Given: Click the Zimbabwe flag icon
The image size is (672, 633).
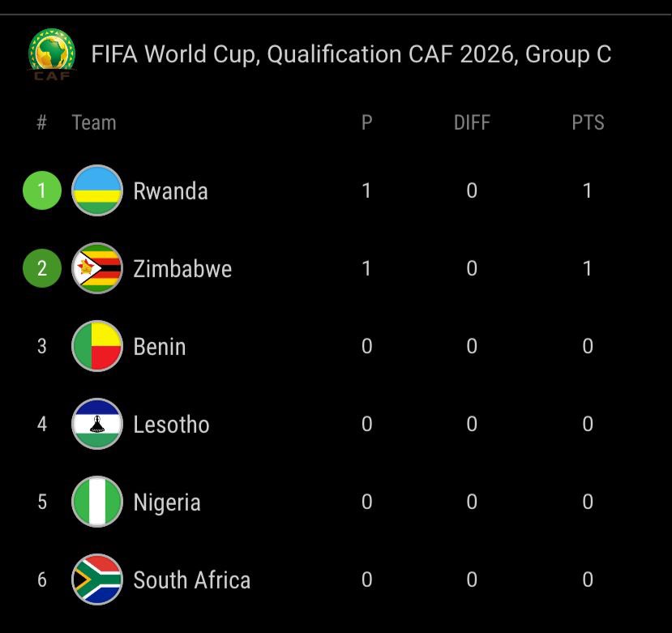Looking at the screenshot, I should [x=97, y=268].
